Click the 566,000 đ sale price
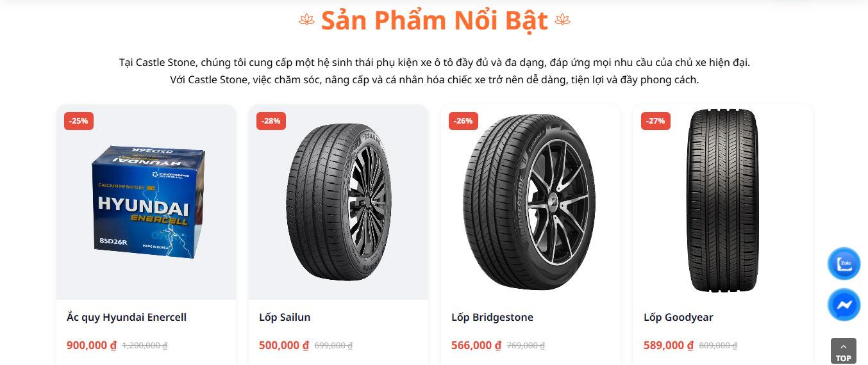This screenshot has width=868, height=365. [476, 345]
